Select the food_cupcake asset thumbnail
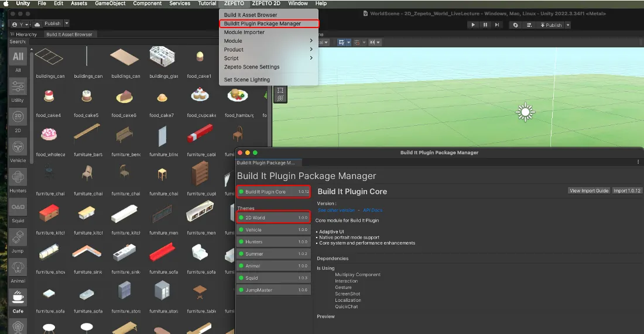644x334 pixels. pyautogui.click(x=200, y=96)
